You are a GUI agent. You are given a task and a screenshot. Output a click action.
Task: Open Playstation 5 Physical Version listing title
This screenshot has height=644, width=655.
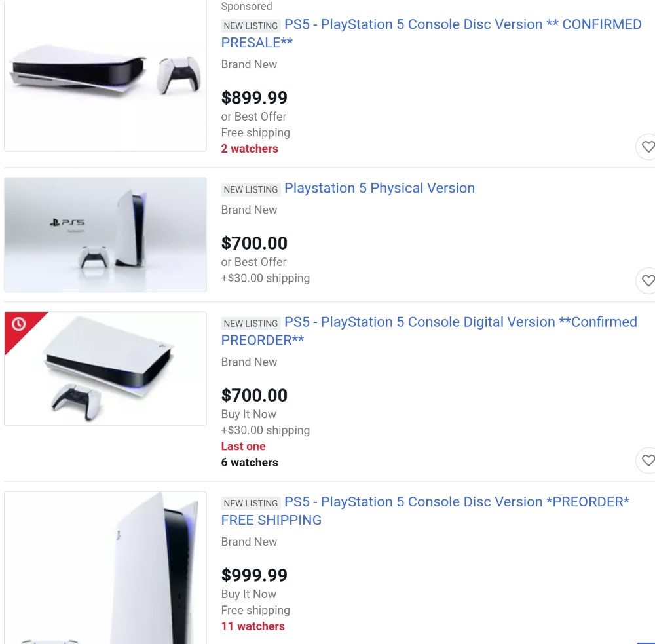(379, 188)
